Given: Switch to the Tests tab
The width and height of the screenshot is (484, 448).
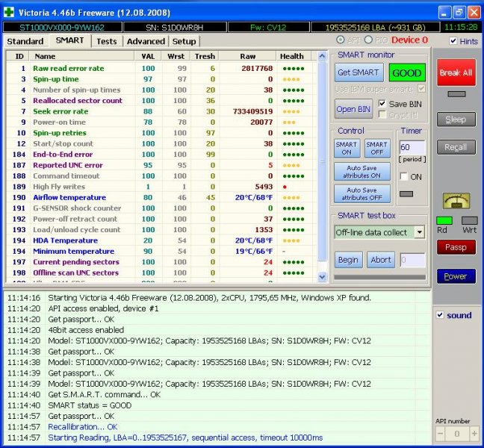Looking at the screenshot, I should click(106, 41).
